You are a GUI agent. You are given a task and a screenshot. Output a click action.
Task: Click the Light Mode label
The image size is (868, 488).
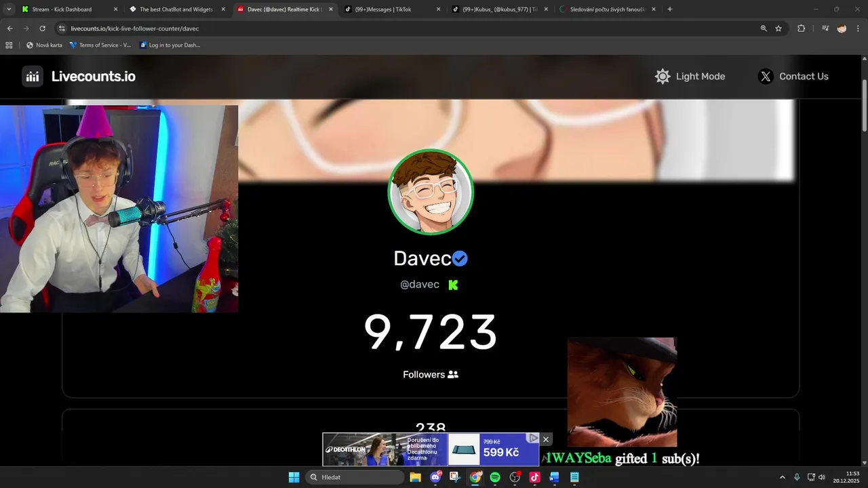[701, 77]
